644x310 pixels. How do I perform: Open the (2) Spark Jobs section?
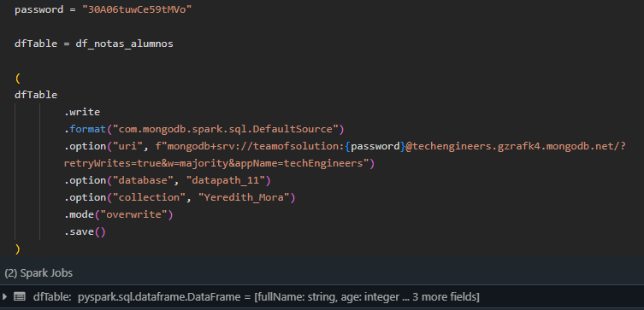[38, 273]
